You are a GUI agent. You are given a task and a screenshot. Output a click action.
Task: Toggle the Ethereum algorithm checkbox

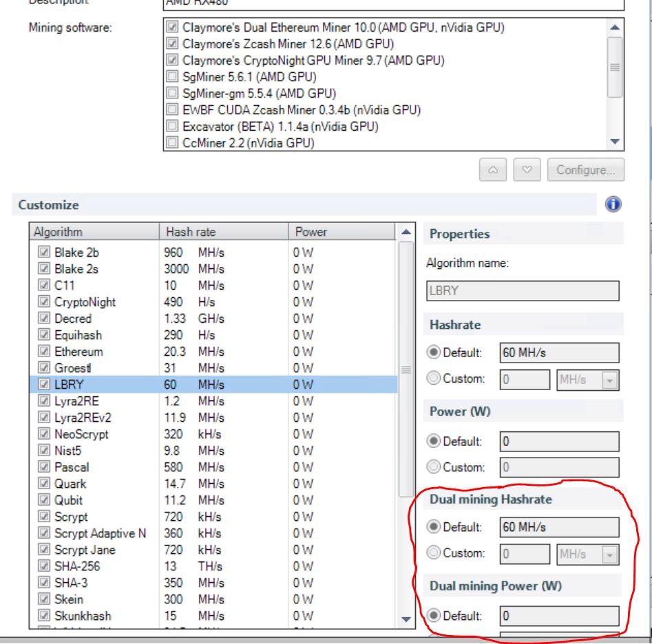click(43, 351)
